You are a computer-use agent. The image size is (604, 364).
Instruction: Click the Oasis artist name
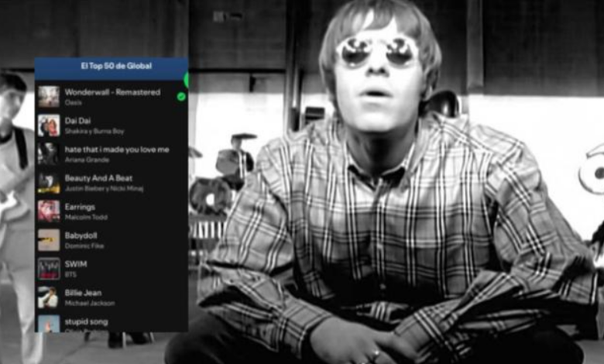click(x=74, y=102)
